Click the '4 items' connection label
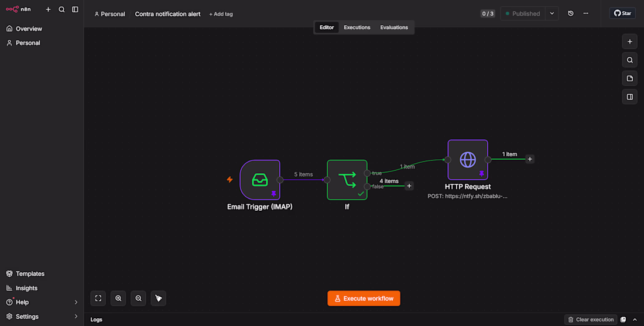Screen dimensions: 644x326 point(389,181)
